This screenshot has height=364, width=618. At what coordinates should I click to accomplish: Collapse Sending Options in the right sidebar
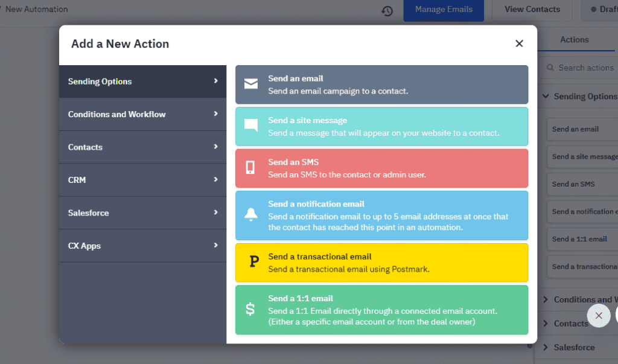click(546, 96)
